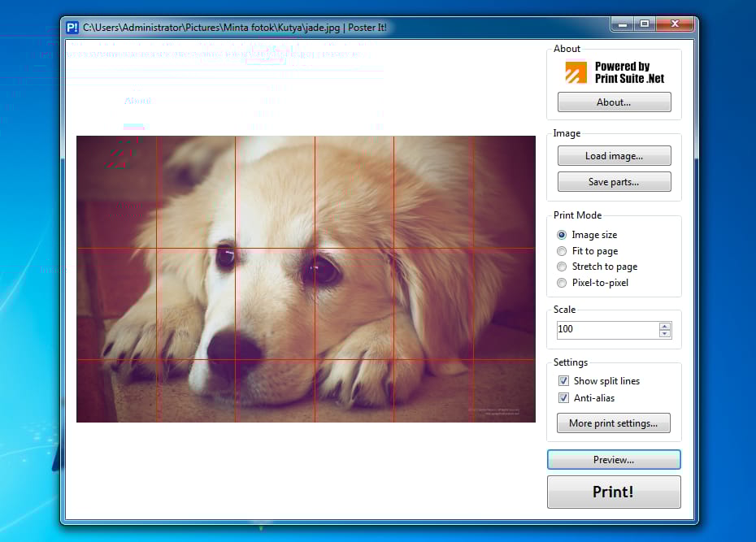Open the About... dialog button

[x=614, y=102]
